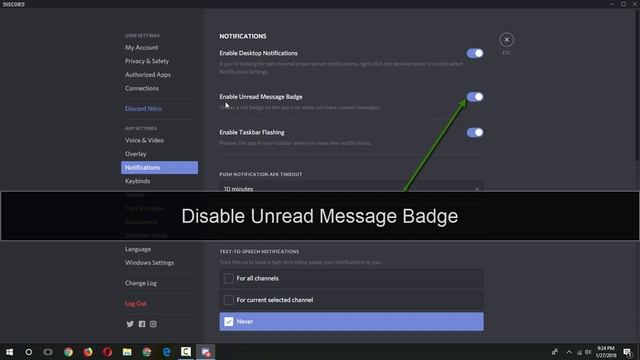Screen dimensions: 640x360
Task: Open Discord's Instagram page icon
Action: [153, 324]
